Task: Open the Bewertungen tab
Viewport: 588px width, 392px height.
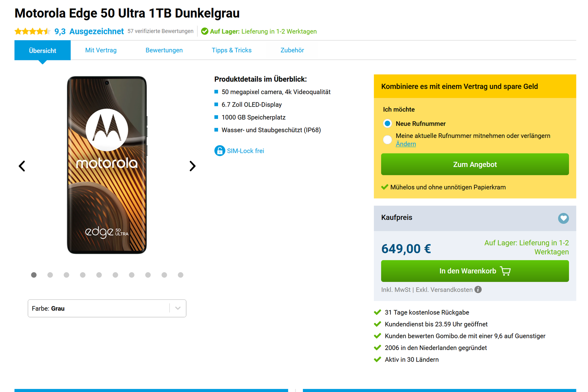Action: [164, 50]
